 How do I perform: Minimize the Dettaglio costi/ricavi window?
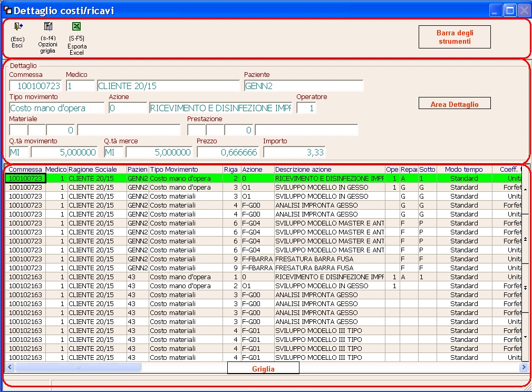(x=496, y=11)
